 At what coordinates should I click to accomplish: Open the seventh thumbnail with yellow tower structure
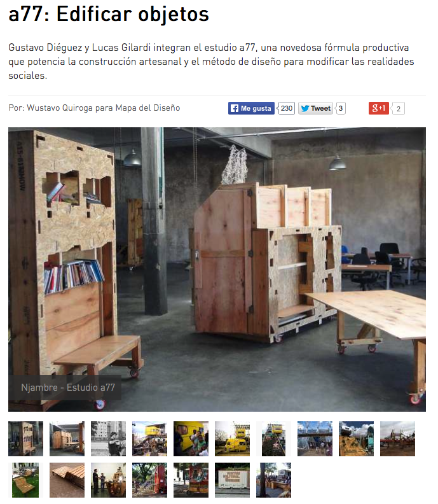click(x=273, y=438)
